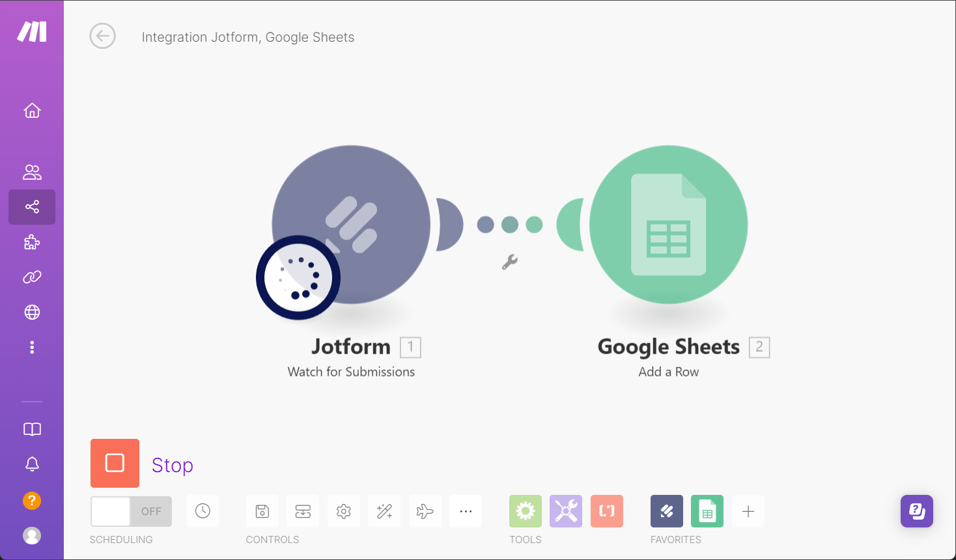This screenshot has height=560, width=956.
Task: Click the Stop text label
Action: 173,465
